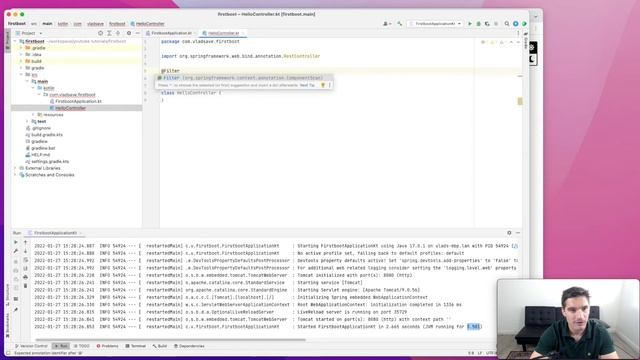Select gradlew.bat in project tree
640x360 pixels.
pos(43,148)
